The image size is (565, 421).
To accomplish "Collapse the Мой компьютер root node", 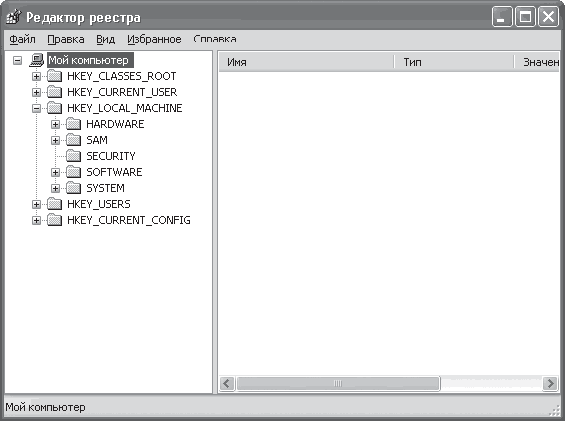I will click(x=17, y=60).
